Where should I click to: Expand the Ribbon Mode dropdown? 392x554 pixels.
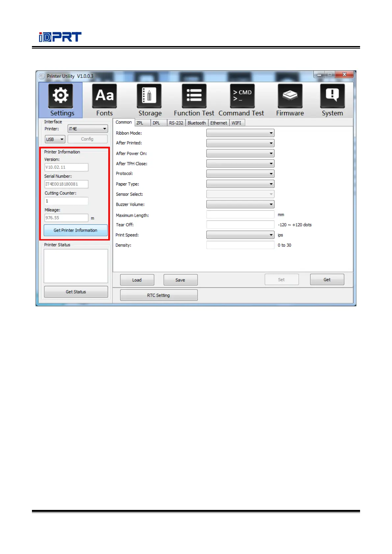[240, 133]
